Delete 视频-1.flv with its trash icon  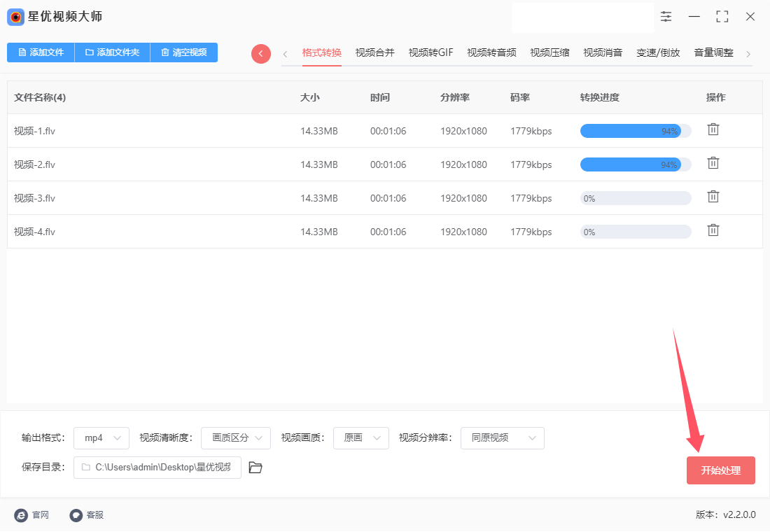point(713,129)
